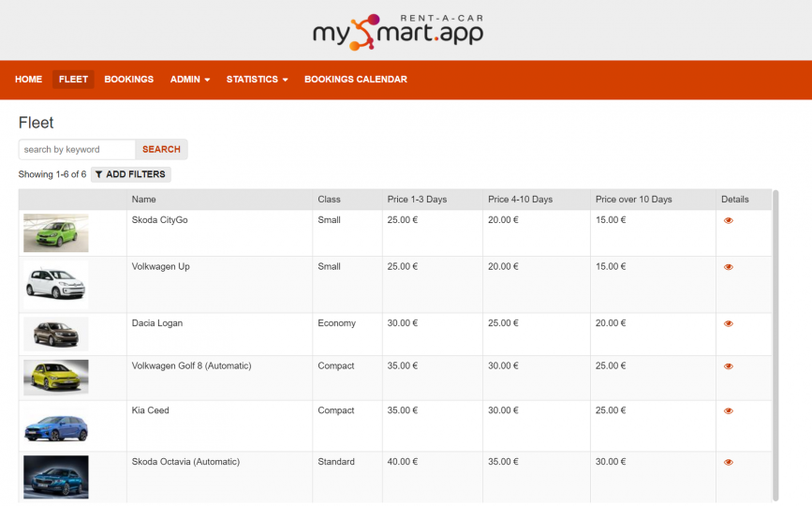
Task: Open details eye icon for Dacia Logan
Action: [728, 323]
